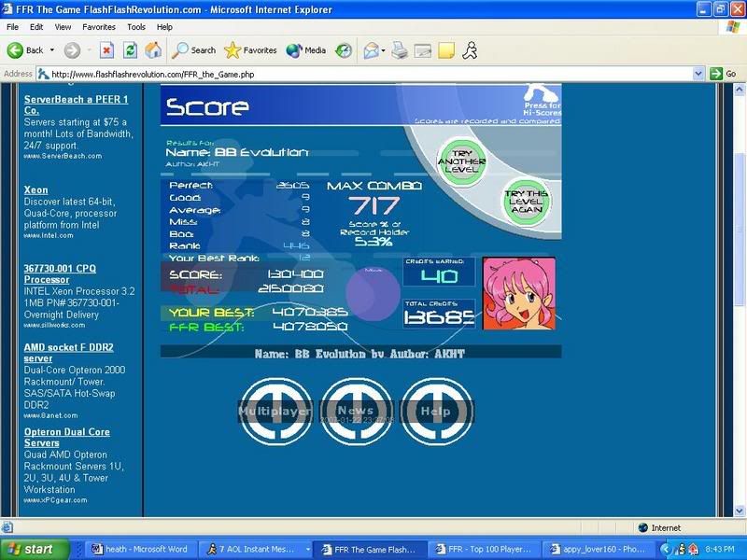Click the Credits Earned 40 value

(439, 276)
